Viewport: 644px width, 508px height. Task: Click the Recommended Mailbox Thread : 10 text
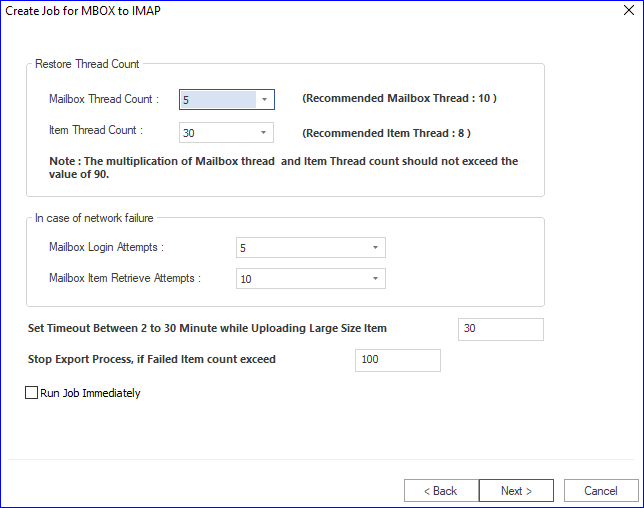(x=399, y=98)
